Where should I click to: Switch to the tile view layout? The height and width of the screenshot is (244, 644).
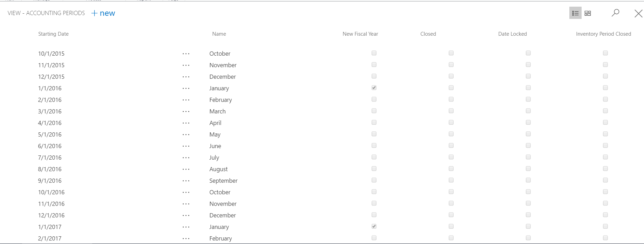pyautogui.click(x=588, y=13)
